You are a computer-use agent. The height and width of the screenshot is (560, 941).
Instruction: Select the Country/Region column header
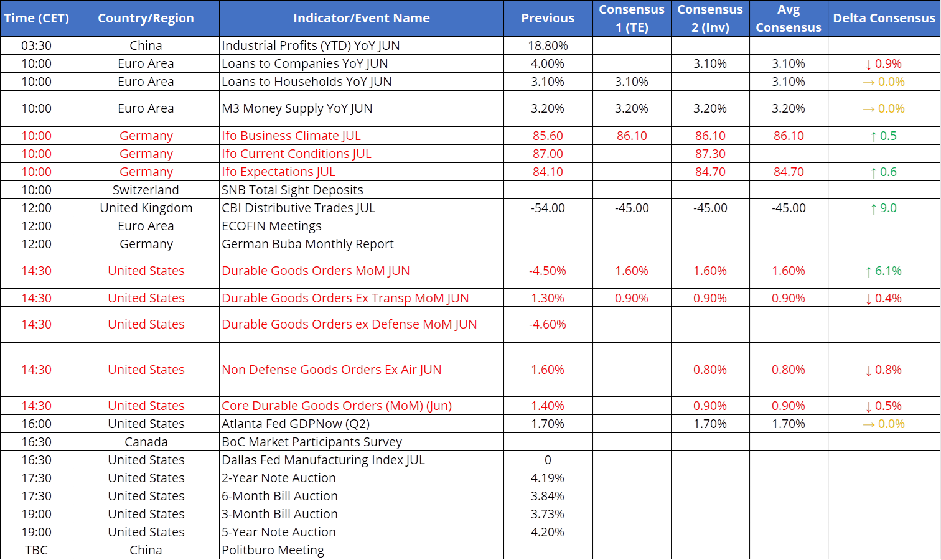coord(146,18)
